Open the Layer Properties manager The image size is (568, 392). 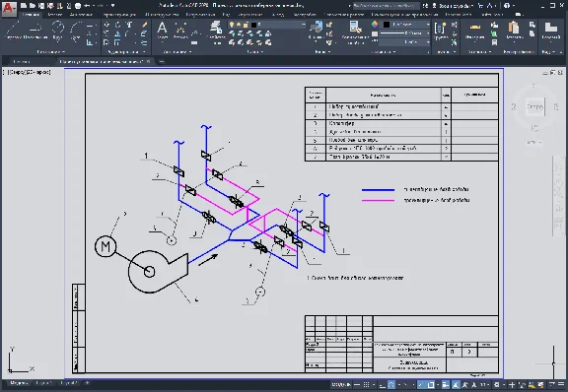click(x=216, y=32)
